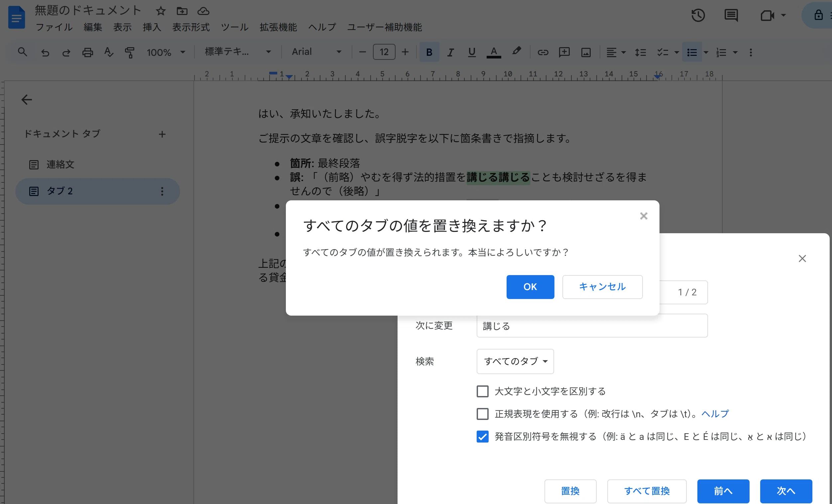This screenshot has width=832, height=504.
Task: Star the document with the star icon
Action: point(161,11)
